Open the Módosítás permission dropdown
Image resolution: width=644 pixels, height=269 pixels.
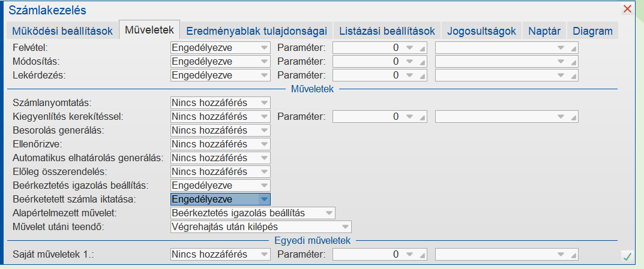tap(264, 61)
